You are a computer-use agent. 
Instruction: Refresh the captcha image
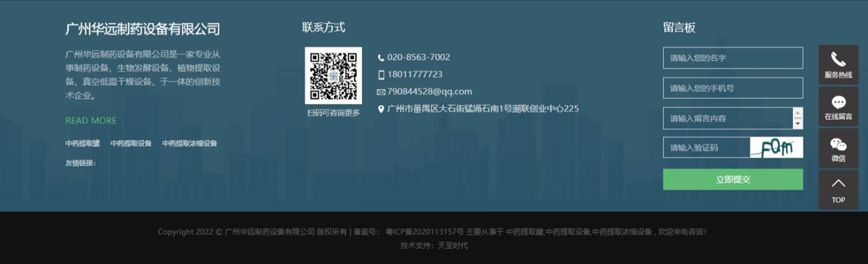tap(776, 148)
